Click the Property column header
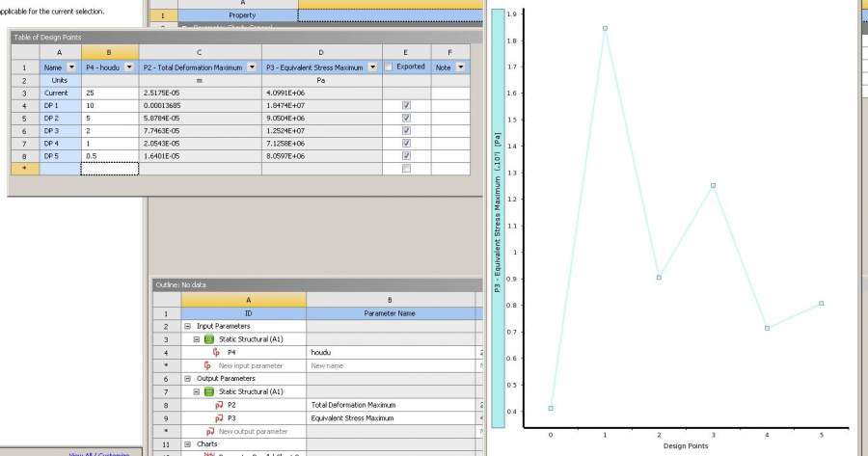Screen dimensions: 868x456 [x=238, y=15]
